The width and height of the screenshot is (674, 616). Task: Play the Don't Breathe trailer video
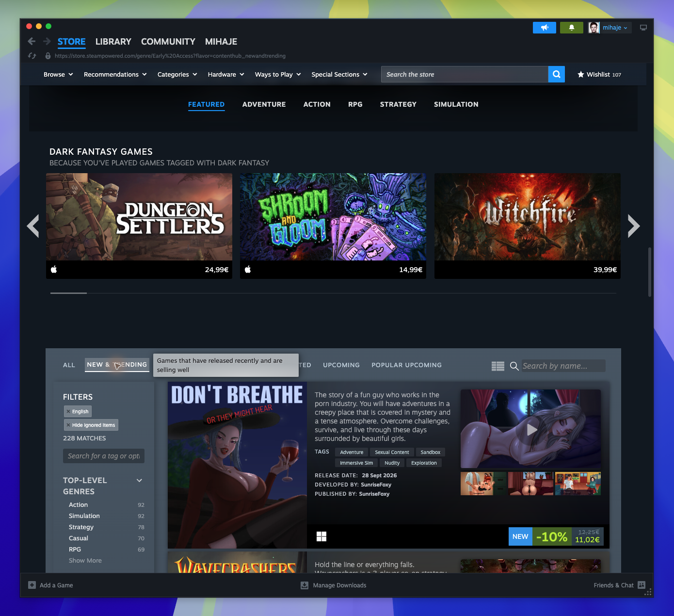(x=532, y=429)
